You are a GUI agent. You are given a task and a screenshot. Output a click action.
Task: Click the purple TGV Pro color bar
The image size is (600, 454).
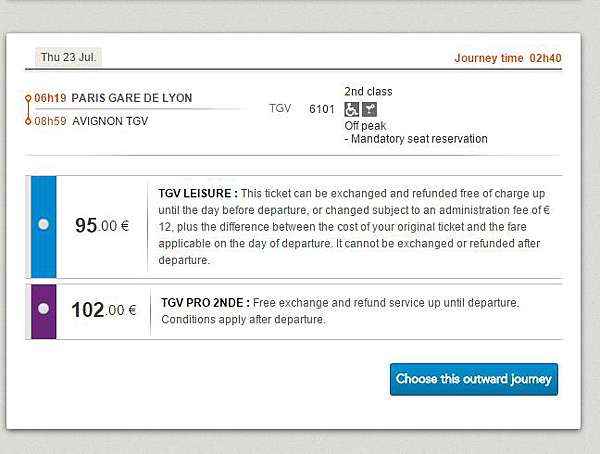tap(44, 311)
